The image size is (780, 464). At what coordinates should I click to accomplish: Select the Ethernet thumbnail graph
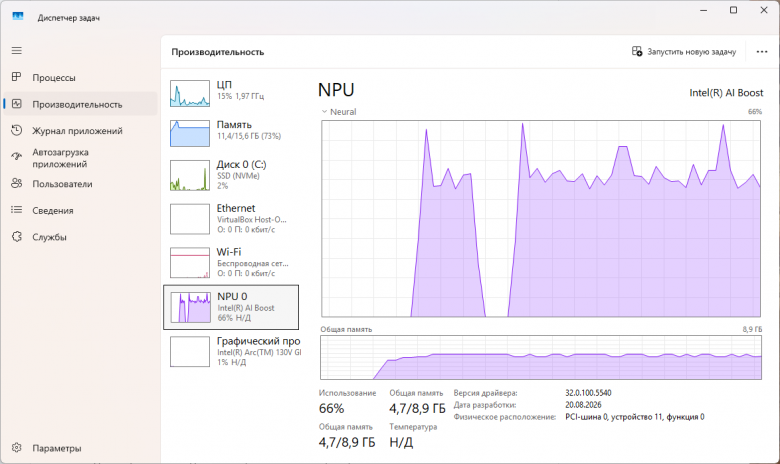(190, 219)
